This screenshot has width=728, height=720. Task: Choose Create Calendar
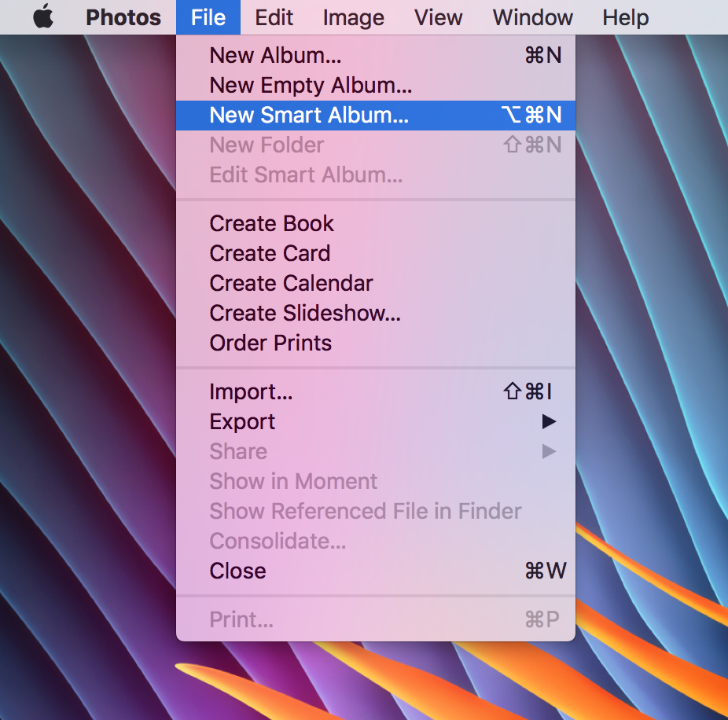291,284
